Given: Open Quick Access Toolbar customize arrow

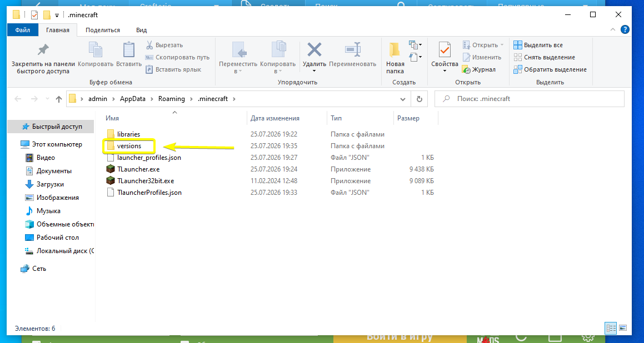Looking at the screenshot, I should click(57, 15).
